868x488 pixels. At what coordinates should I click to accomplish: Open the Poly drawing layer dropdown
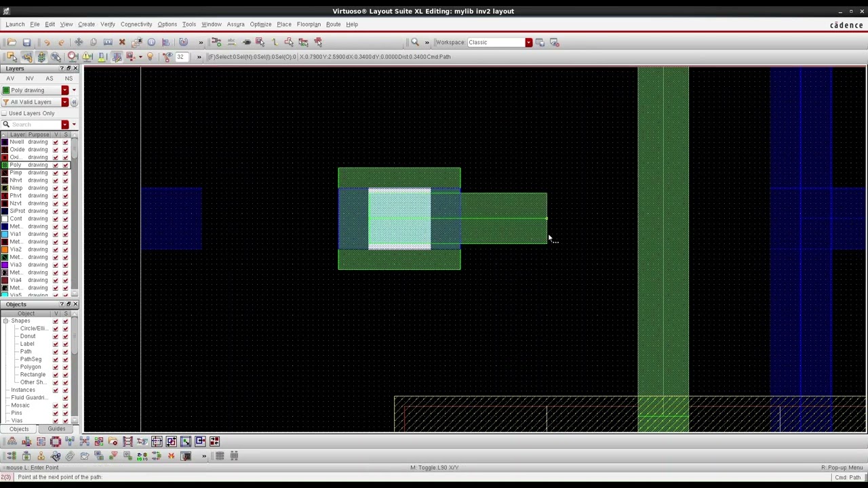[x=65, y=90]
